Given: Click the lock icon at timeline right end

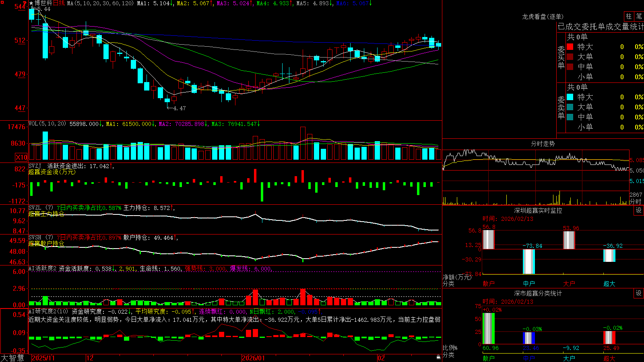Looking at the screenshot, I should (438, 357).
